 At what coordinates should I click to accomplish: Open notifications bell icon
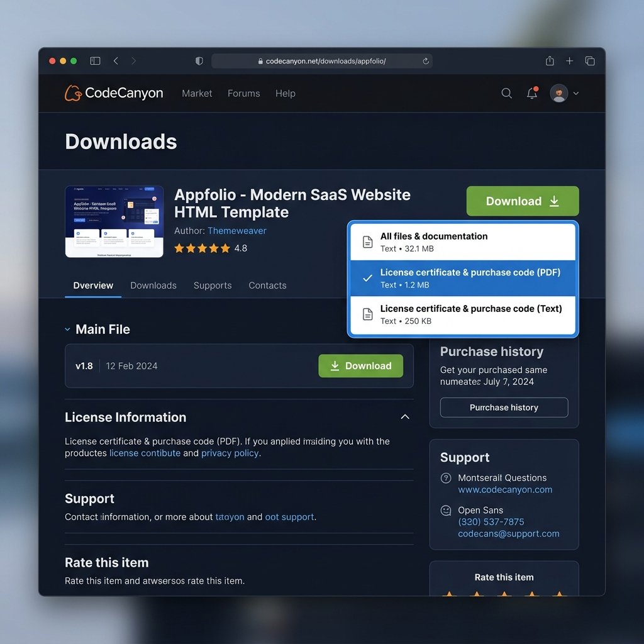pos(532,93)
